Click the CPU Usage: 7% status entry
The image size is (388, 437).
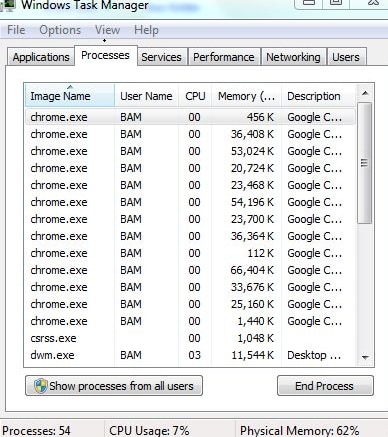coord(149,430)
